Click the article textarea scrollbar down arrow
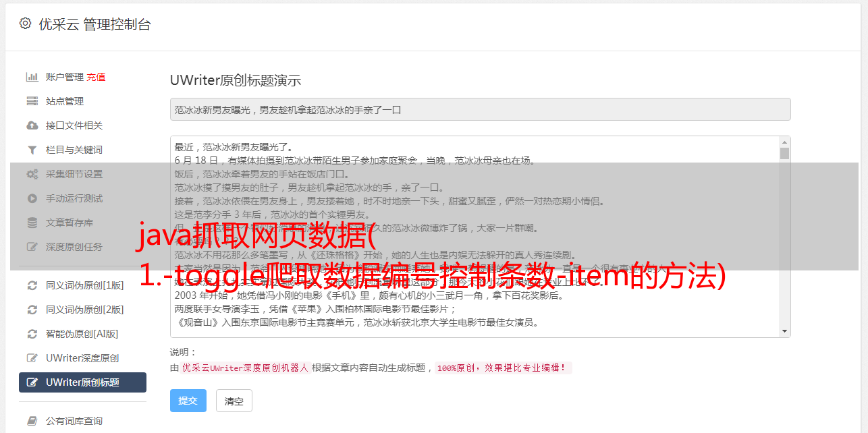Image resolution: width=868 pixels, height=433 pixels. tap(784, 331)
